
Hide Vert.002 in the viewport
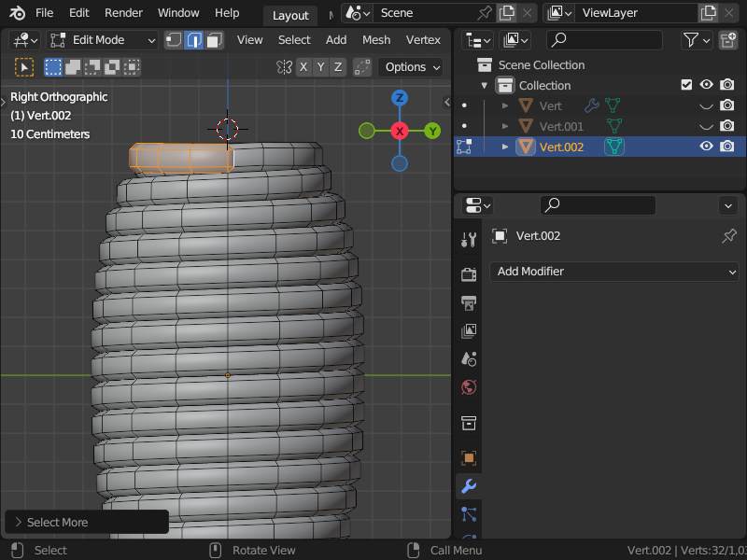[x=706, y=147]
